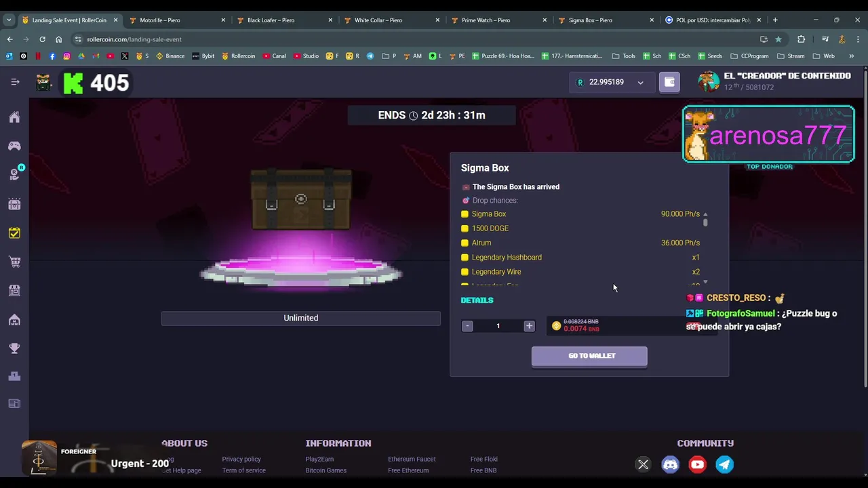
Task: Open user profile avatar in header
Action: tap(709, 81)
